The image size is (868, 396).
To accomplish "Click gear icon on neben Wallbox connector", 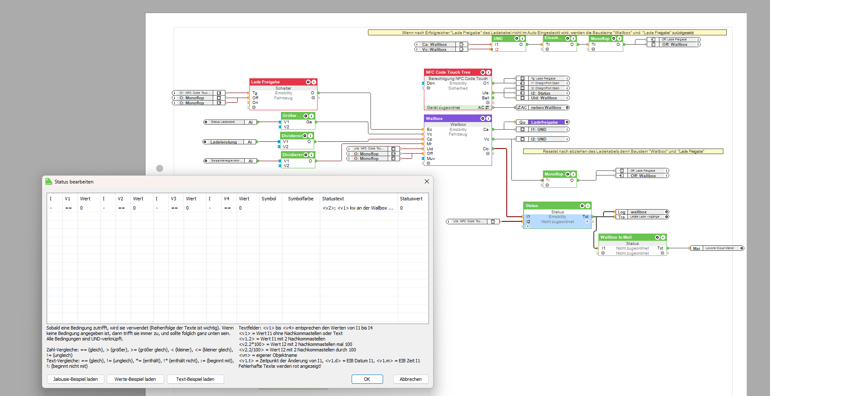I will [x=567, y=108].
